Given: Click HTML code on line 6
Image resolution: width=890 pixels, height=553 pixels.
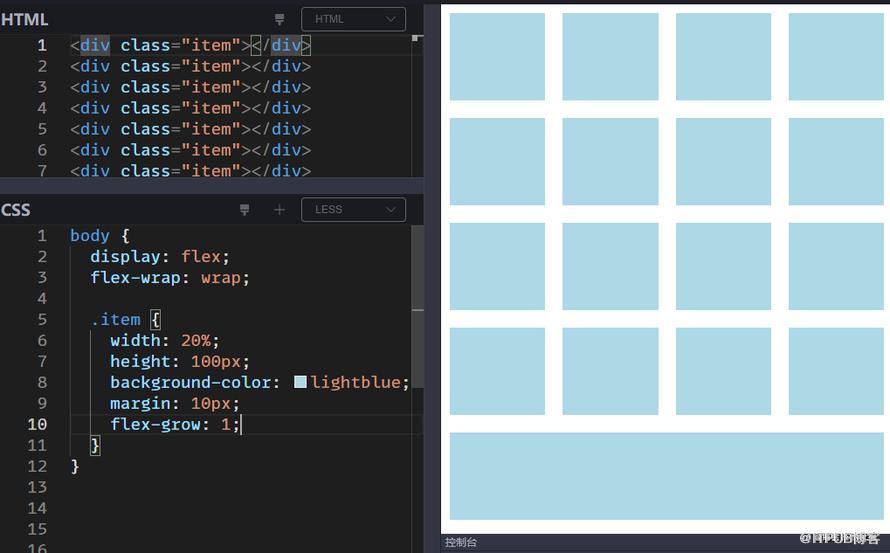Looking at the screenshot, I should 190,150.
